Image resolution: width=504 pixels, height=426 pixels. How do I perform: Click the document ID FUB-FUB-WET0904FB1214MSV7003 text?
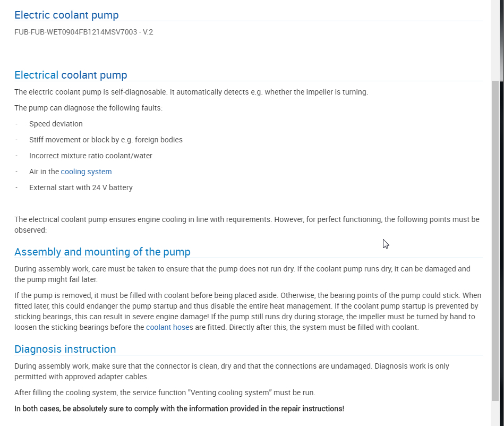(x=83, y=32)
